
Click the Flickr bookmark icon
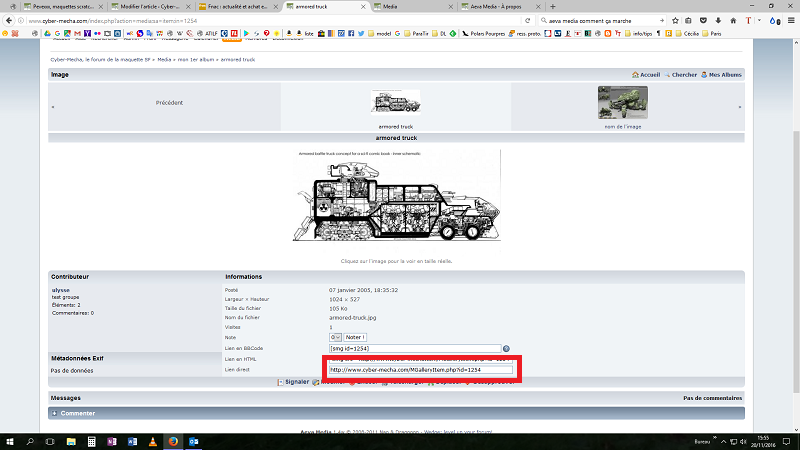coord(97,33)
